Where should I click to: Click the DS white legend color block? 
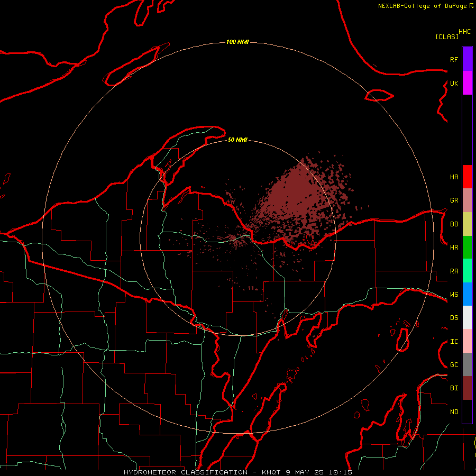[467, 317]
